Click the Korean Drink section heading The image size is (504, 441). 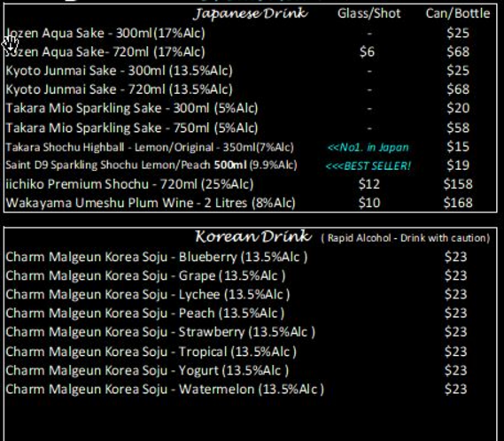click(x=253, y=236)
